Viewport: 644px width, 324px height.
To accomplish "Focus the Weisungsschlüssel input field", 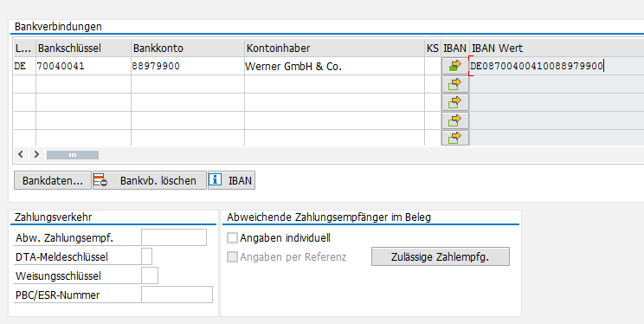I will point(150,275).
